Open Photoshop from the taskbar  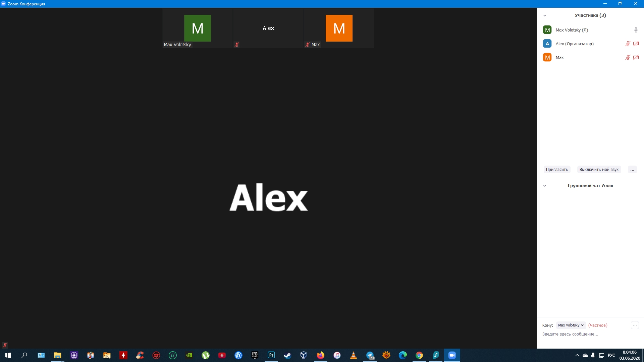[271, 355]
